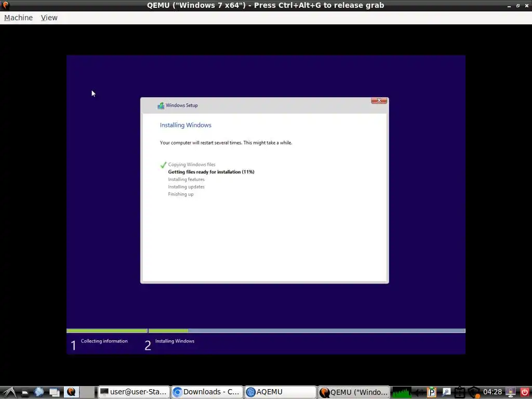Close the QEMU window
Screen dimensions: 532x399
coord(527,6)
